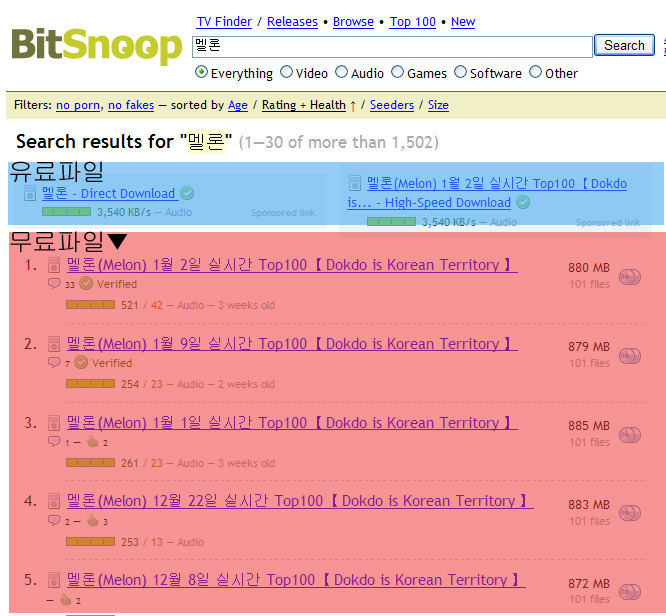Viewport: 666px width, 616px height.
Task: Click the disc icon beside 879 MB
Action: click(x=629, y=356)
